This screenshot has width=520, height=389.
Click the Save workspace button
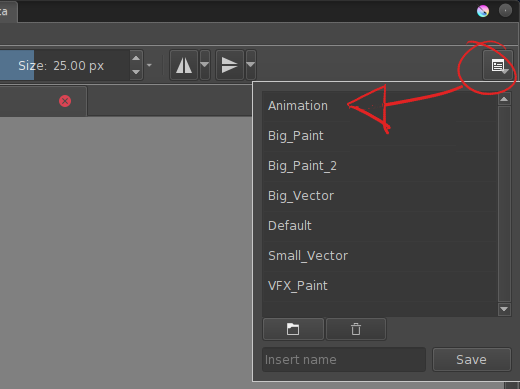pyautogui.click(x=472, y=360)
